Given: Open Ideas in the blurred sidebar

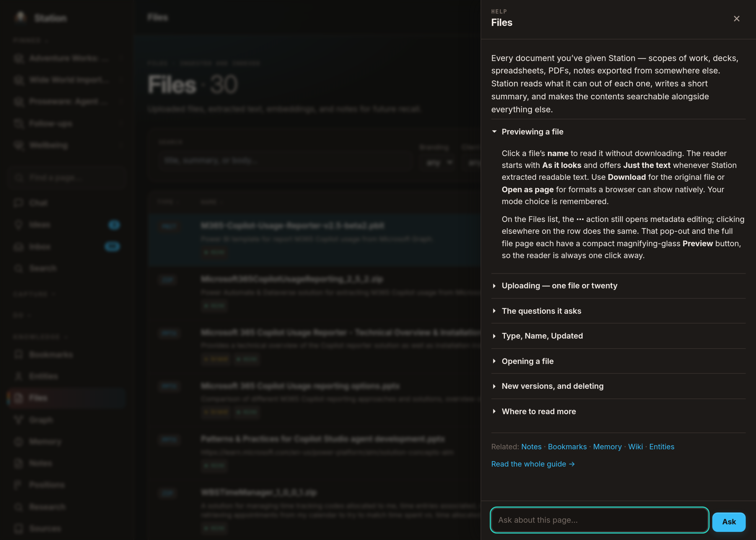Looking at the screenshot, I should 66,225.
